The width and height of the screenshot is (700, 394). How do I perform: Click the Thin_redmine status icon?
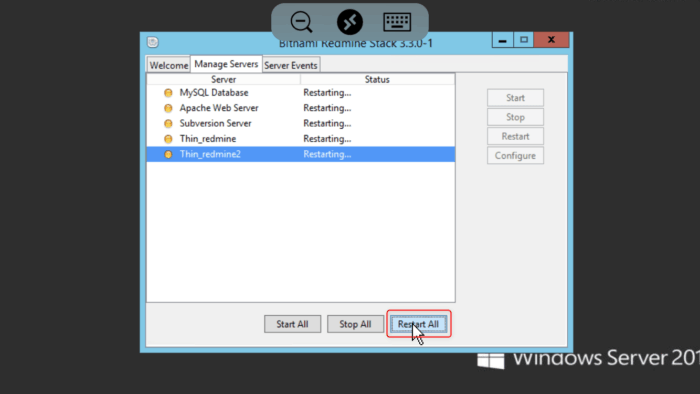[x=168, y=139]
